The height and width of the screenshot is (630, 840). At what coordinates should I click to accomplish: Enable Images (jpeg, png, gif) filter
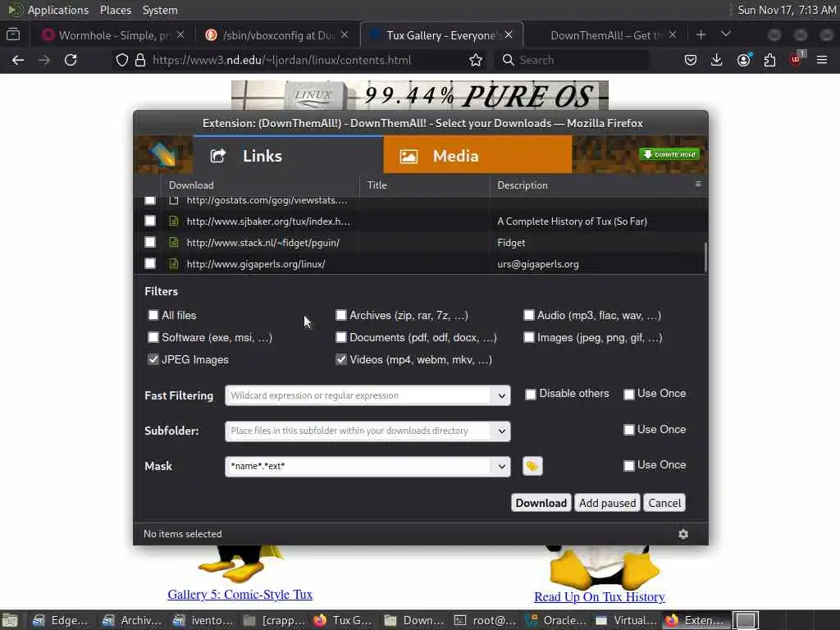[x=529, y=337]
